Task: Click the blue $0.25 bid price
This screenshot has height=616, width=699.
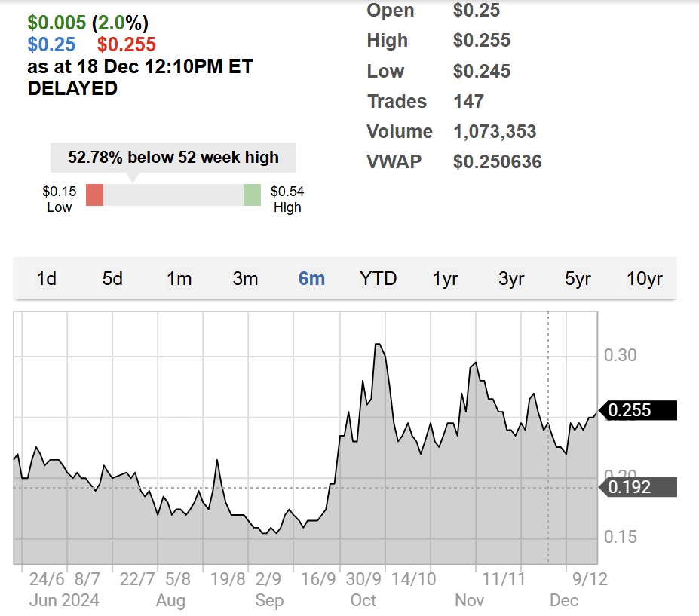Action: point(51,44)
